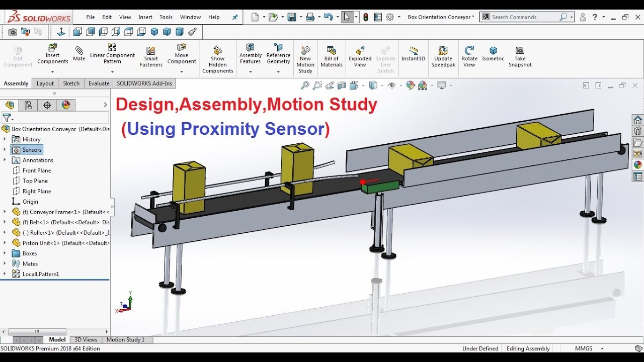The width and height of the screenshot is (644, 362).
Task: Select Top Plane in the tree
Action: coord(35,181)
